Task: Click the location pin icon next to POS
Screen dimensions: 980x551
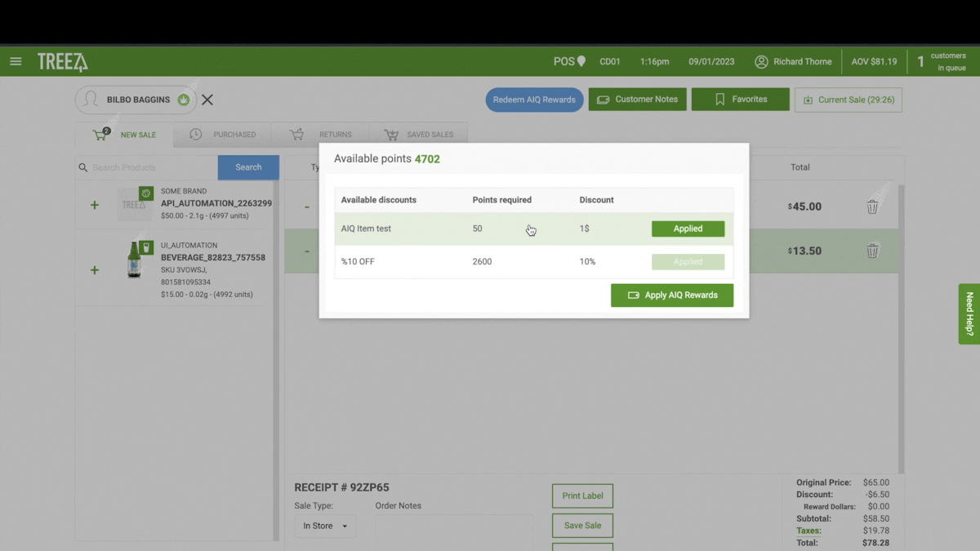Action: coord(581,60)
